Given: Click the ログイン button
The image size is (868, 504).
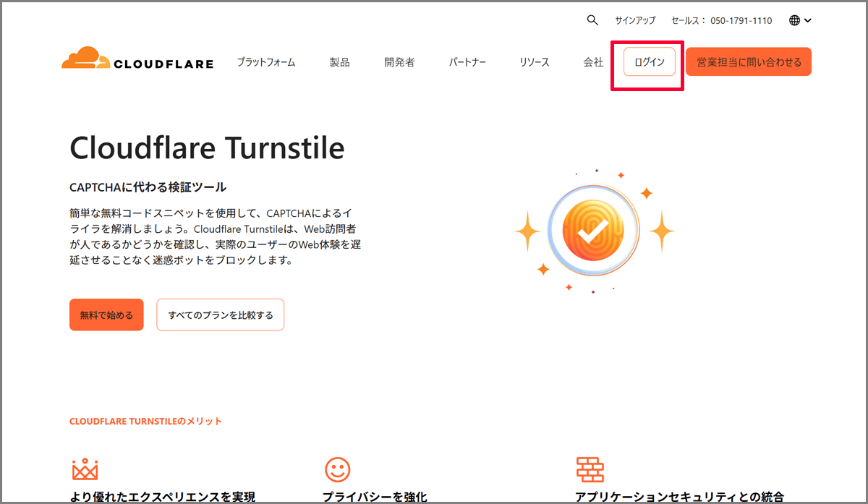Looking at the screenshot, I should (x=650, y=62).
